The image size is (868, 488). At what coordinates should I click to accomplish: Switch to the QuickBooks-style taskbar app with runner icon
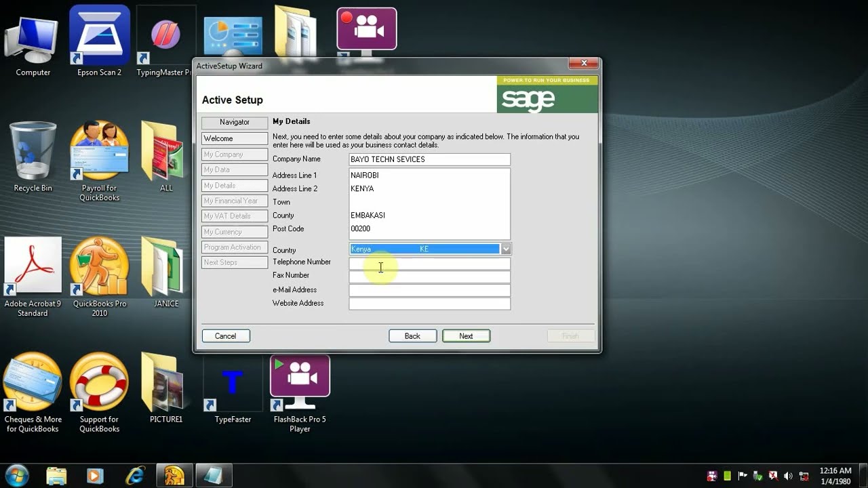point(174,476)
